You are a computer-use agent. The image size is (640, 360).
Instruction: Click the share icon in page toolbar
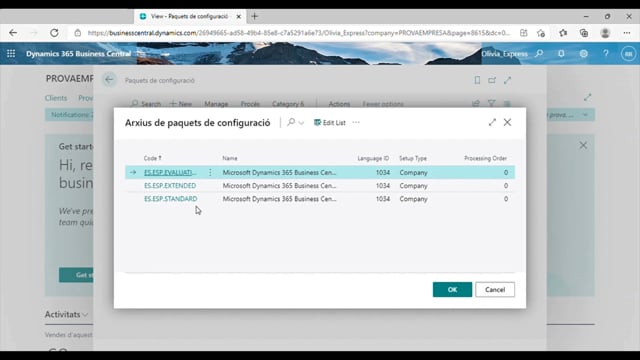point(476,104)
